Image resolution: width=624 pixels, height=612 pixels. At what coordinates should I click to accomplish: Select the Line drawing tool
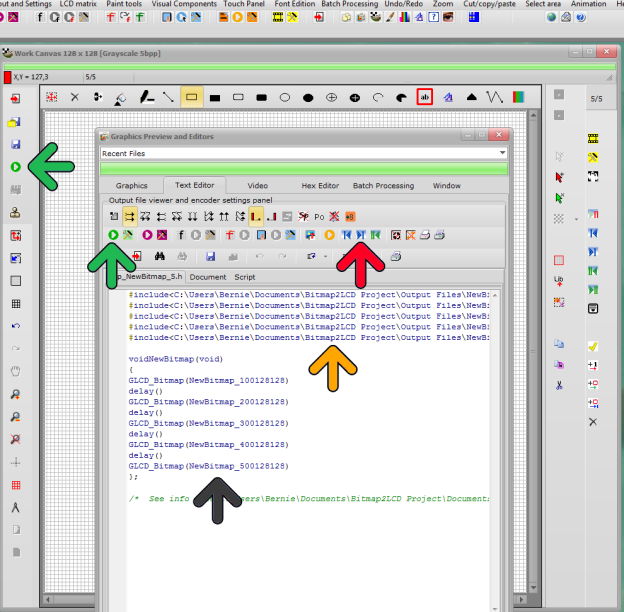coord(168,97)
